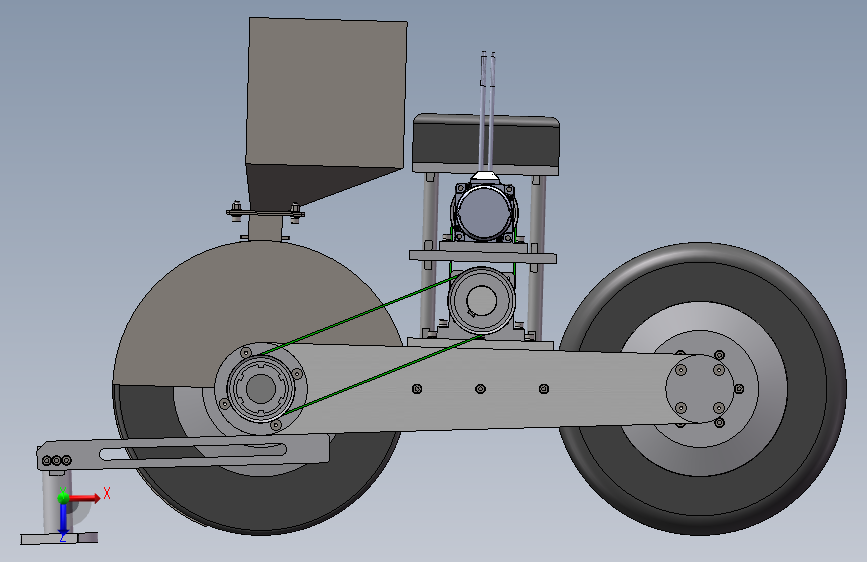The width and height of the screenshot is (867, 562).
Task: Select the twin handle levers above the seat
Action: tap(487, 111)
